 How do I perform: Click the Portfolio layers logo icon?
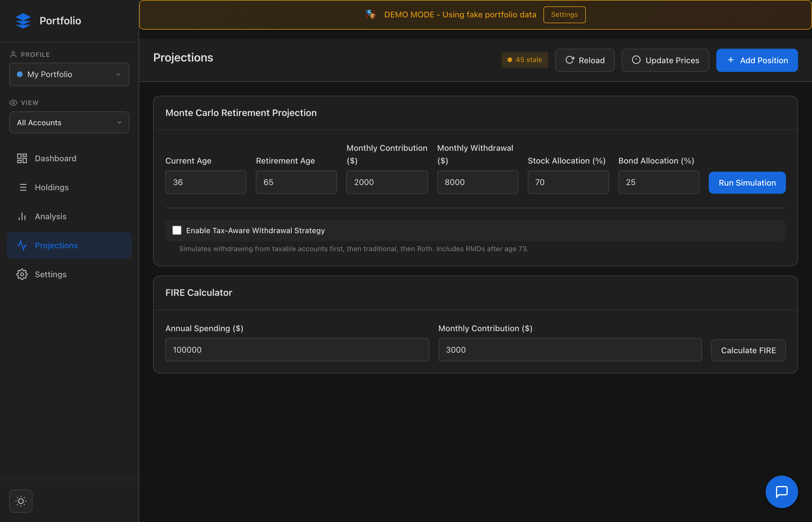[x=23, y=21]
